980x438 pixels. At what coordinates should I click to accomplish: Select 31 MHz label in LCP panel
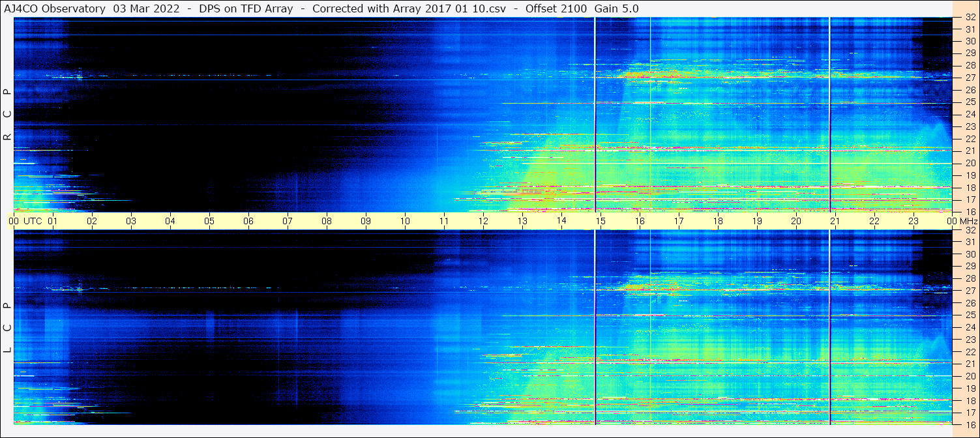pyautogui.click(x=970, y=242)
